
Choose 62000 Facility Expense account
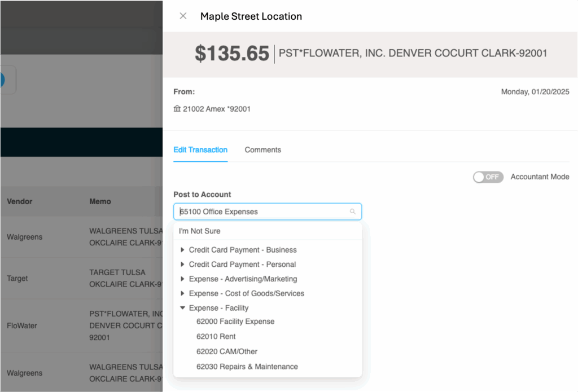coord(235,321)
